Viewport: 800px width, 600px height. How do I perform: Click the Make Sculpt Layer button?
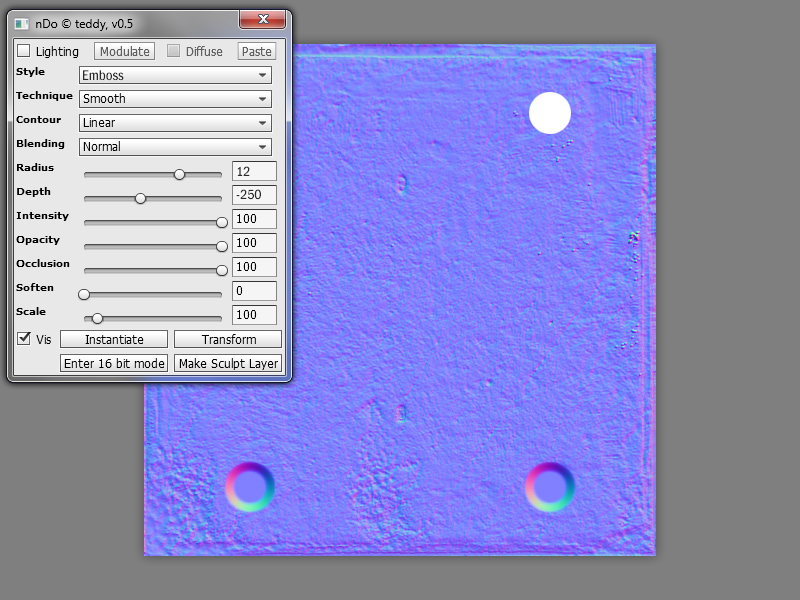[x=228, y=363]
